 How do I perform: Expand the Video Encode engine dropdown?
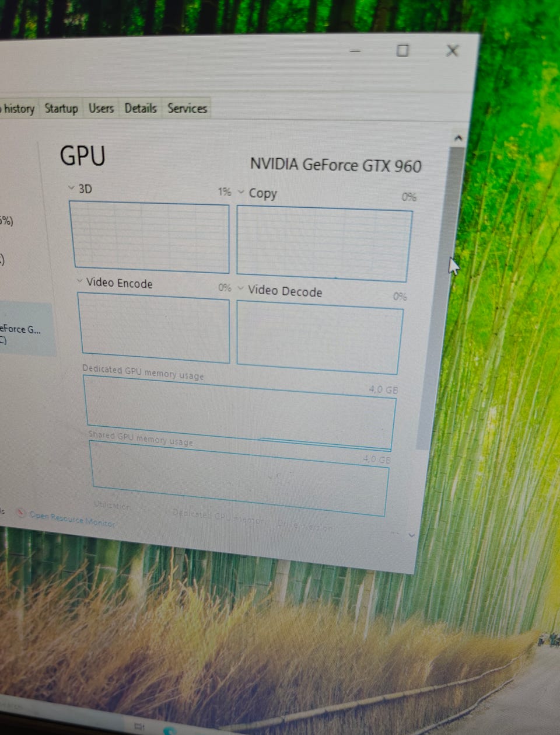pyautogui.click(x=80, y=281)
